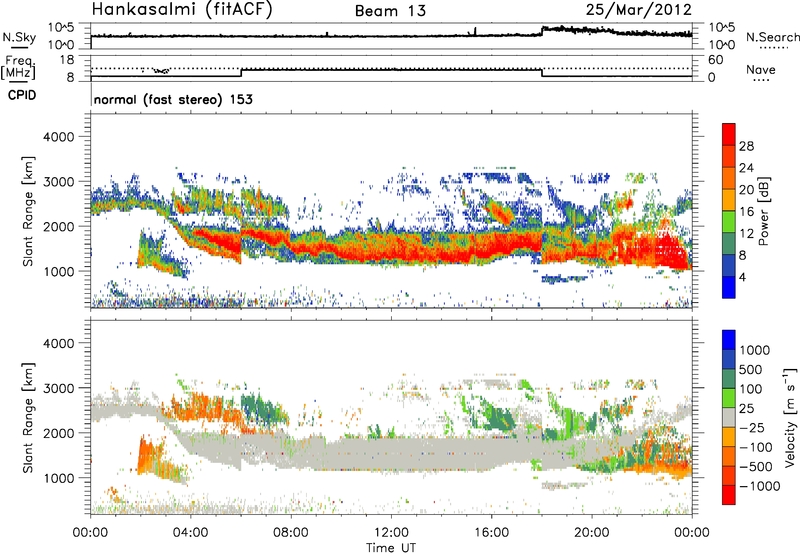Click the '20:00' time axis tick label
This screenshot has width=800, height=554.
(x=592, y=533)
